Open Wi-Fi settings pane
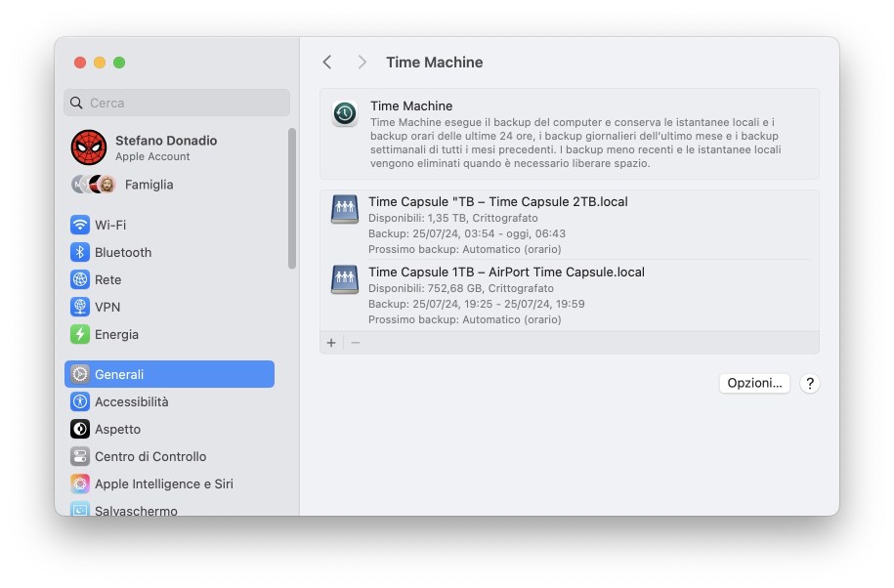Viewport: 894px width, 588px height. pyautogui.click(x=169, y=225)
